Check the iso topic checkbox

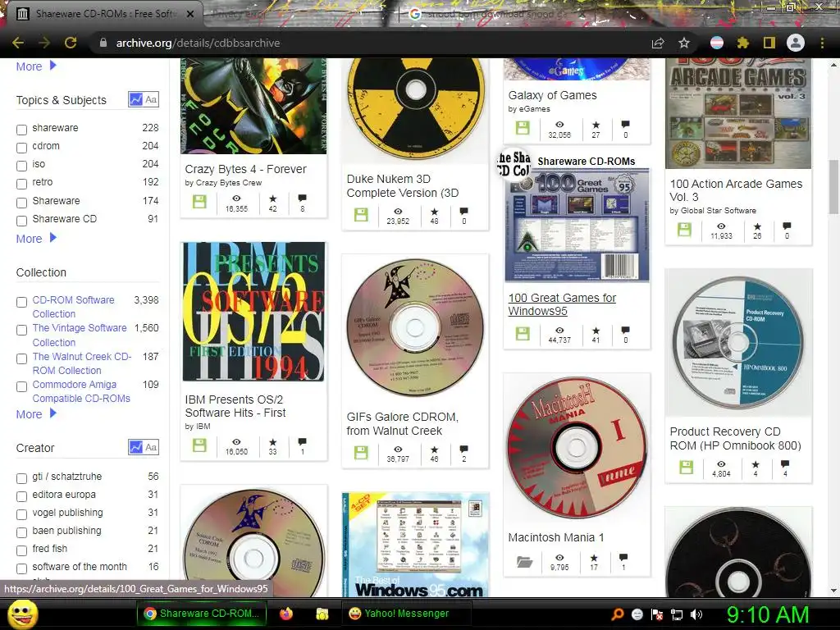click(x=21, y=166)
